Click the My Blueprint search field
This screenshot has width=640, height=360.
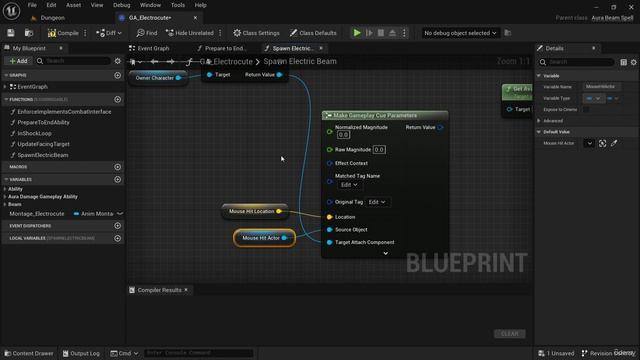(73, 61)
